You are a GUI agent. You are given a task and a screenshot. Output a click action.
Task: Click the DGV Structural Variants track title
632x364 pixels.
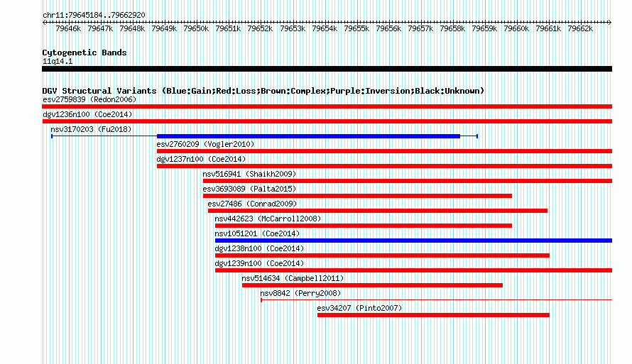tap(263, 91)
